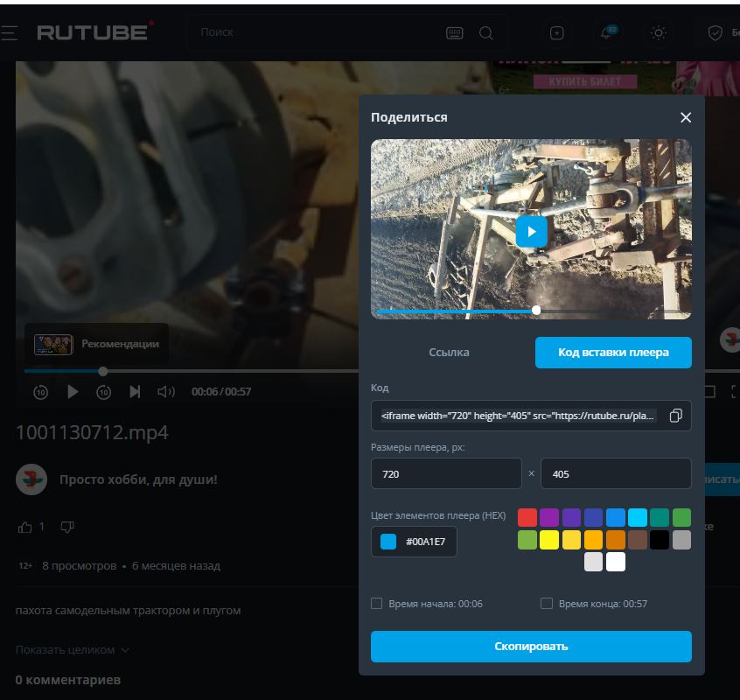Pick the lime green swatch in second row
This screenshot has width=740, height=700.
[x=527, y=540]
